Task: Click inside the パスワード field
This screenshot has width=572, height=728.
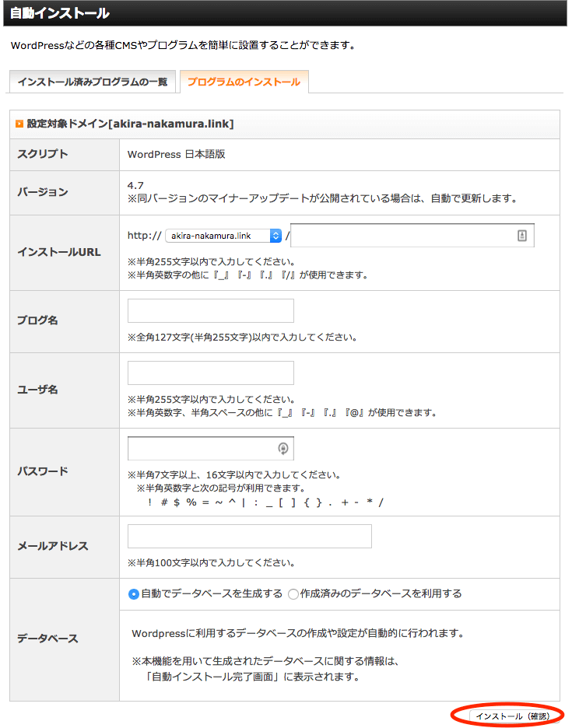Action: point(201,448)
